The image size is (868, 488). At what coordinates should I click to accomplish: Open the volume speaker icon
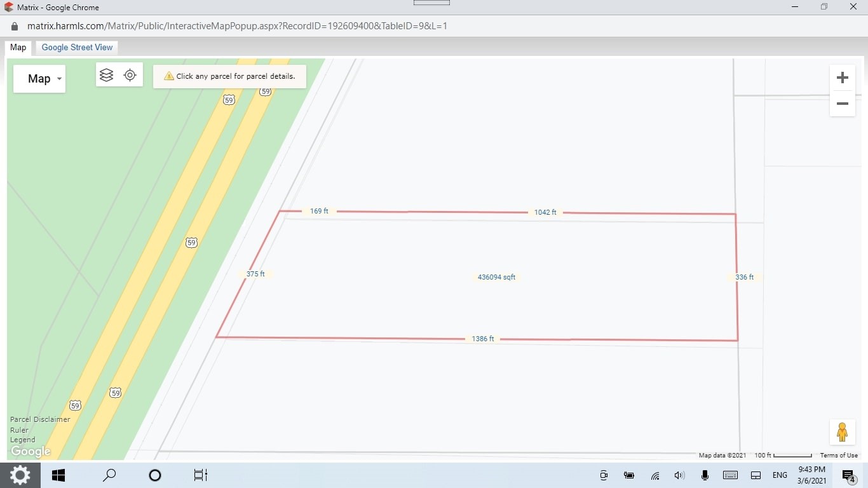679,475
